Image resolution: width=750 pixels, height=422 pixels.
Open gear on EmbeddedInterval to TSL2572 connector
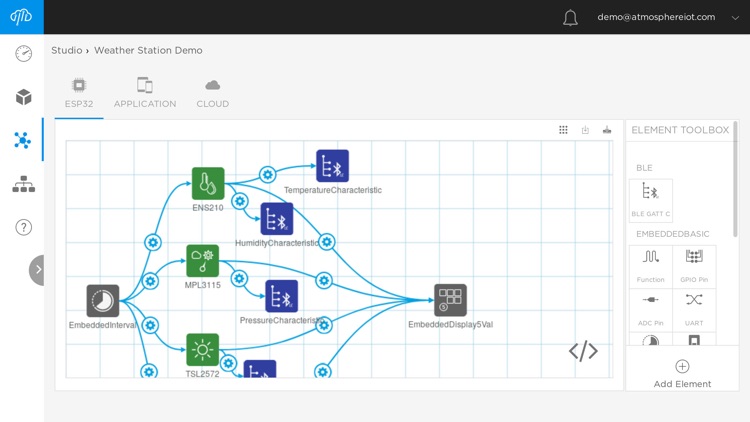point(150,326)
